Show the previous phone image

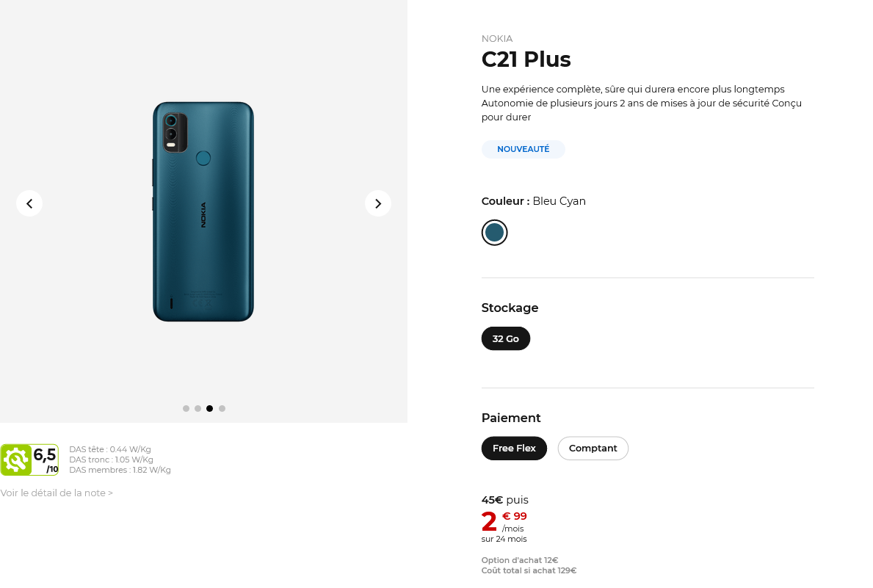tap(29, 203)
